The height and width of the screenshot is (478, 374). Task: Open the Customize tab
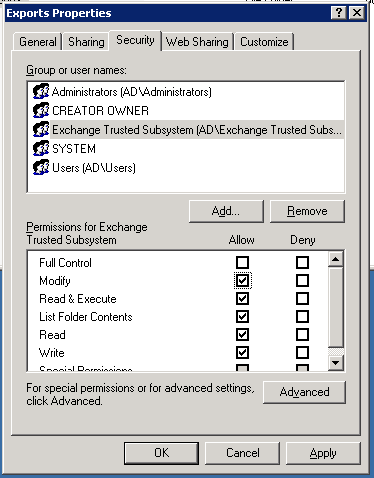click(264, 42)
